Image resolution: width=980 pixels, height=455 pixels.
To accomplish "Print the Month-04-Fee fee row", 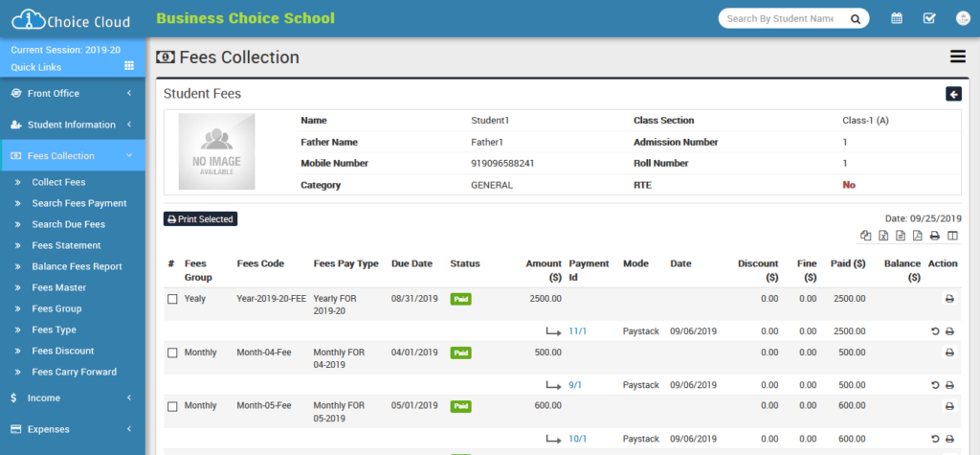I will pyautogui.click(x=949, y=353).
